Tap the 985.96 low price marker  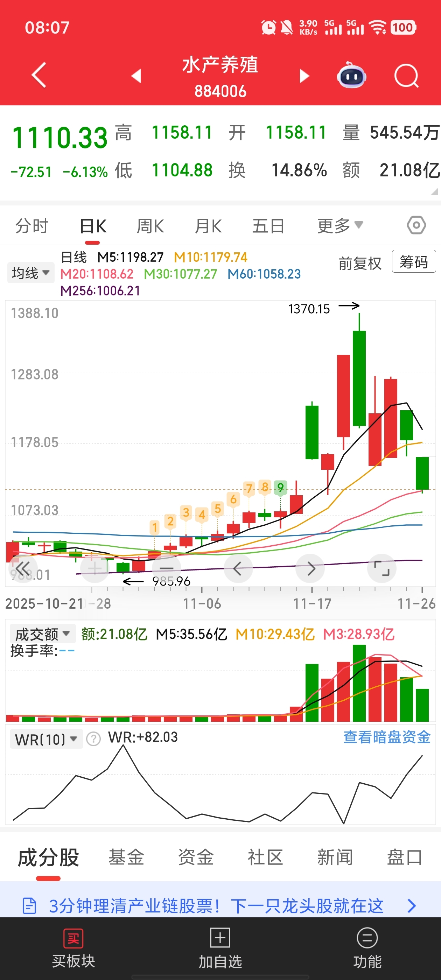coord(171,581)
